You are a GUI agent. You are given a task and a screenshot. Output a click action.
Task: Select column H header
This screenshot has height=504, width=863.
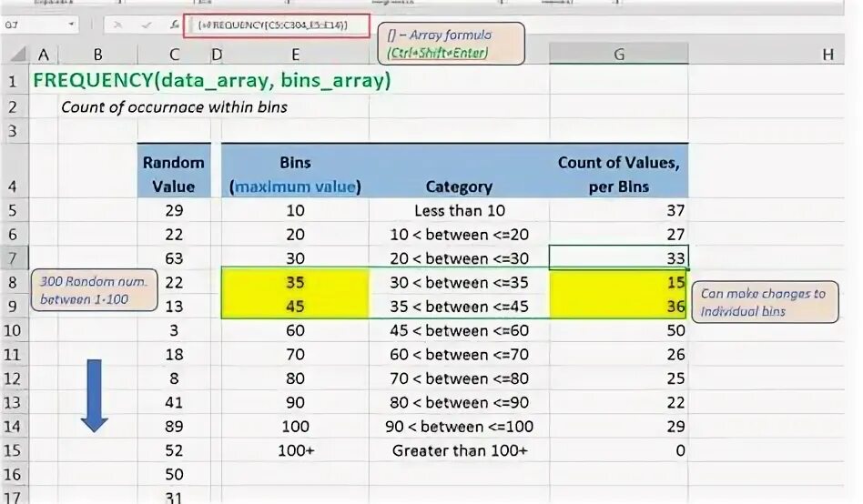tap(827, 55)
